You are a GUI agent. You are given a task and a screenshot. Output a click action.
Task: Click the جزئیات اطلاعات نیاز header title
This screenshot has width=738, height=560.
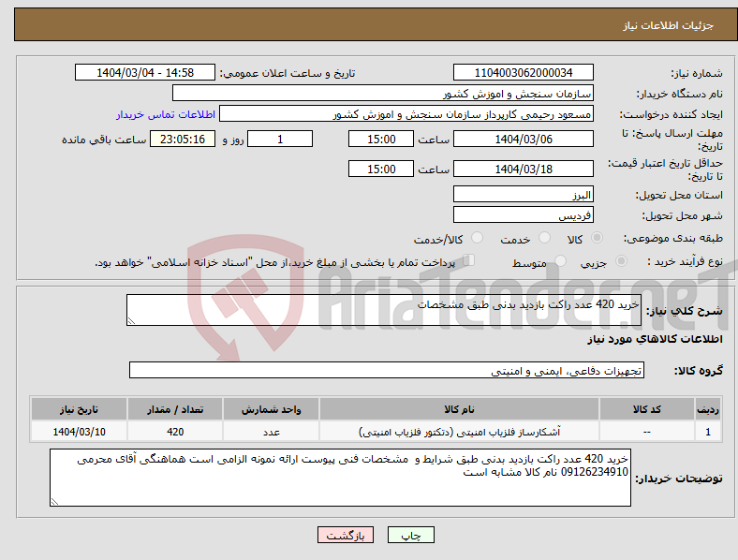(669, 25)
